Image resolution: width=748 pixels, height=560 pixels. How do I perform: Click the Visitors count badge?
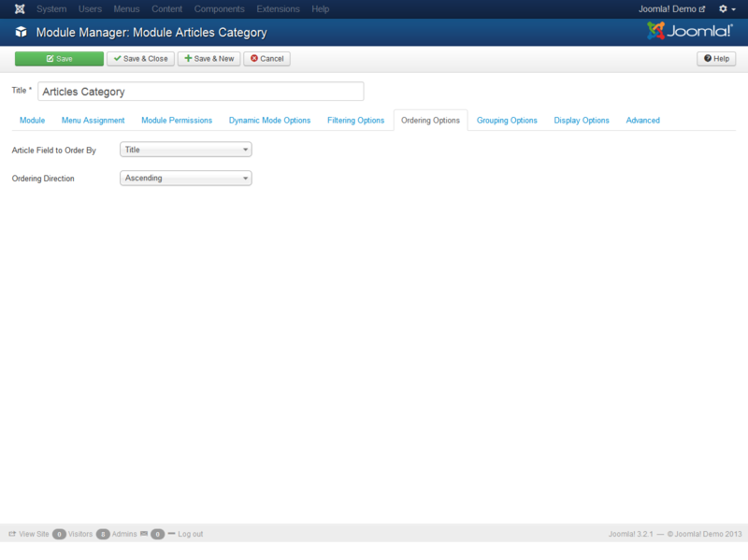[x=59, y=534]
